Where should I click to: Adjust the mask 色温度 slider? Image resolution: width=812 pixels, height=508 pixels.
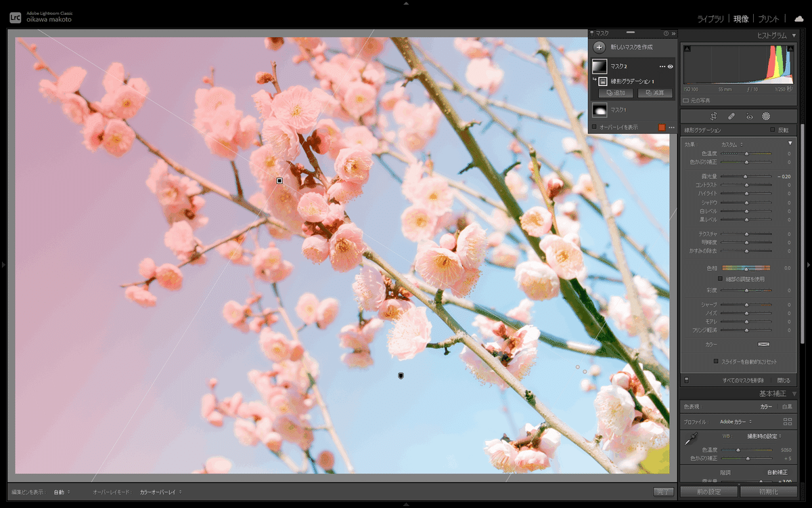tap(746, 154)
